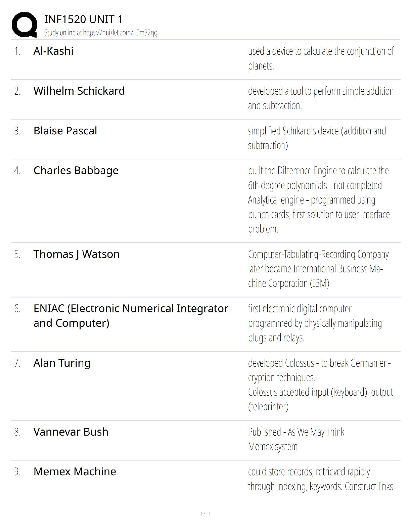Click the Quizlet Q logo icon
411x532 pixels.
point(24,24)
